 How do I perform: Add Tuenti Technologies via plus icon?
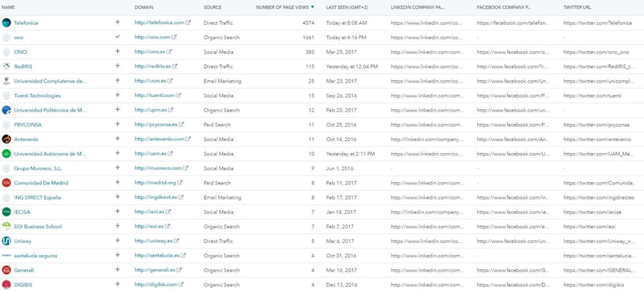click(117, 95)
